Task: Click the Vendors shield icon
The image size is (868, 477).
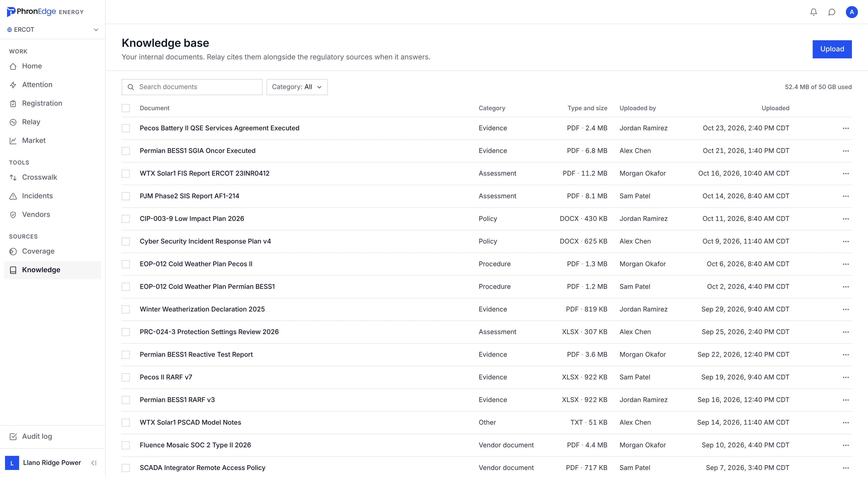Action: pyautogui.click(x=13, y=215)
